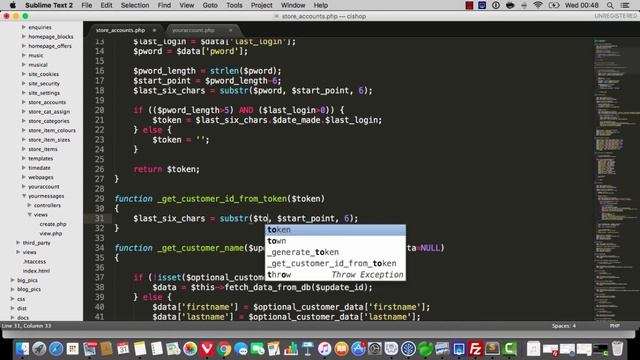This screenshot has height=360, width=640.
Task: Open App Store icon with badge
Action: (358, 349)
